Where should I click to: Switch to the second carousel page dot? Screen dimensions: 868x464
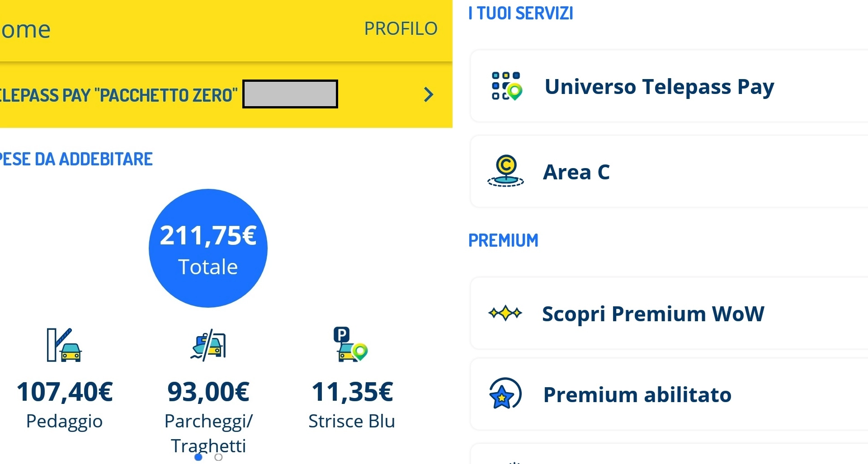(x=219, y=457)
